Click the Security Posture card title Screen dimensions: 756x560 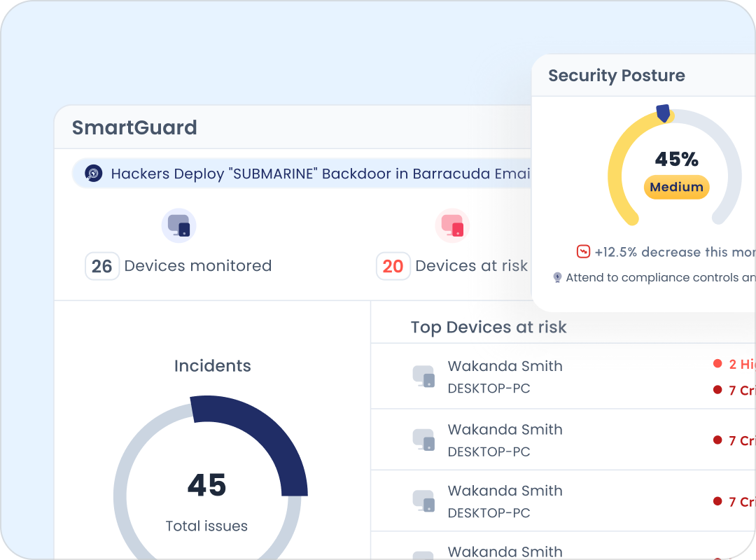(x=617, y=75)
